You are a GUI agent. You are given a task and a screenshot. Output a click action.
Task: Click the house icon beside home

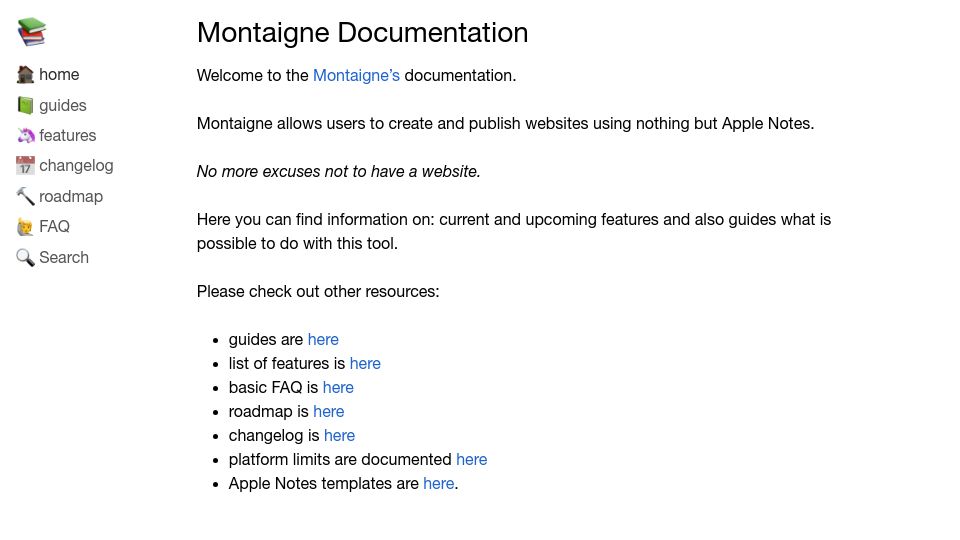pos(25,75)
